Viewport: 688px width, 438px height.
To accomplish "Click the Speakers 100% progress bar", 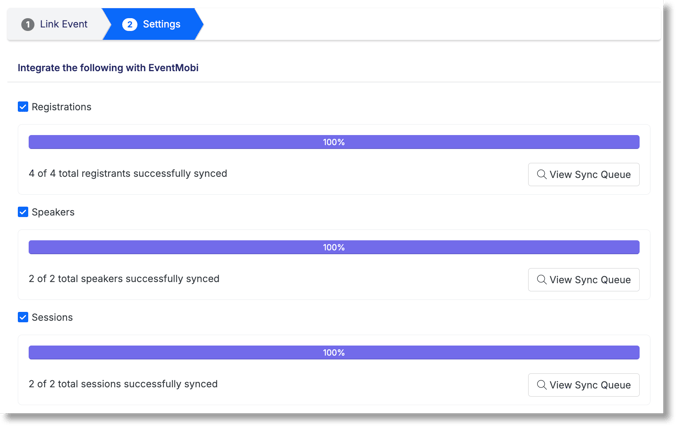I will coord(334,247).
